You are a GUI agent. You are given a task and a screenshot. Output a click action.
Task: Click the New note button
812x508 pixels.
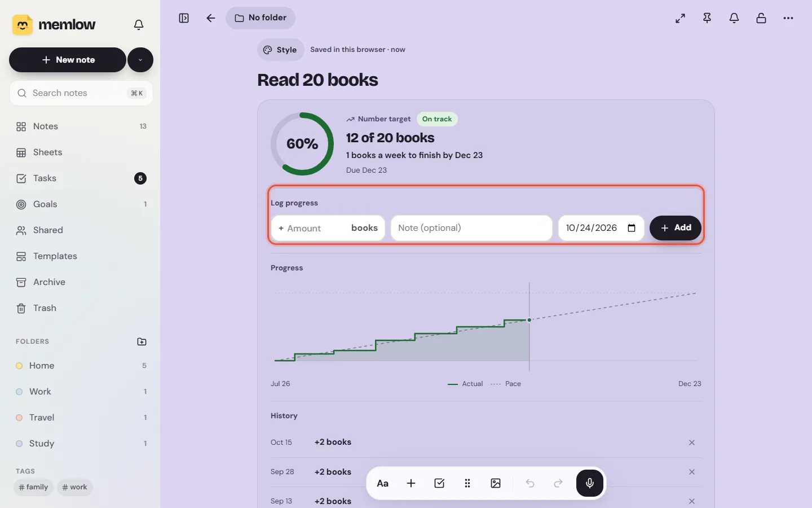tap(68, 60)
